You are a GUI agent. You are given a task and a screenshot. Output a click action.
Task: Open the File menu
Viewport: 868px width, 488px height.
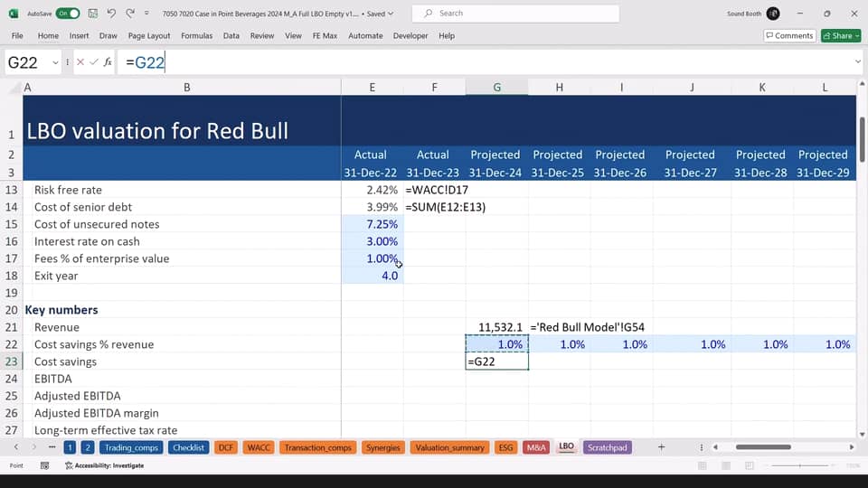(17, 35)
